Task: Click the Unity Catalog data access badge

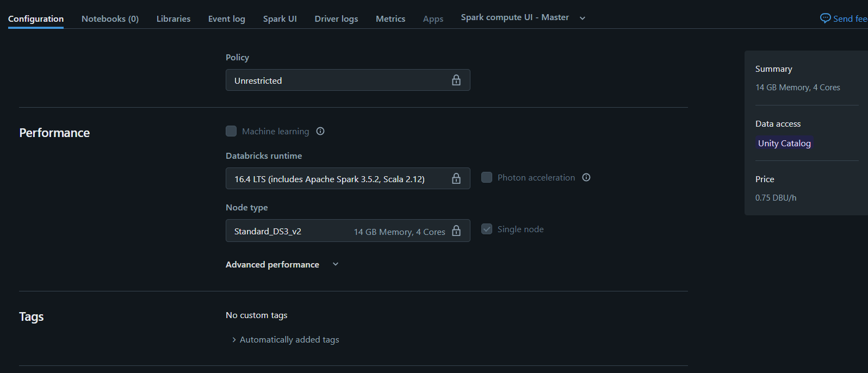Action: [784, 143]
